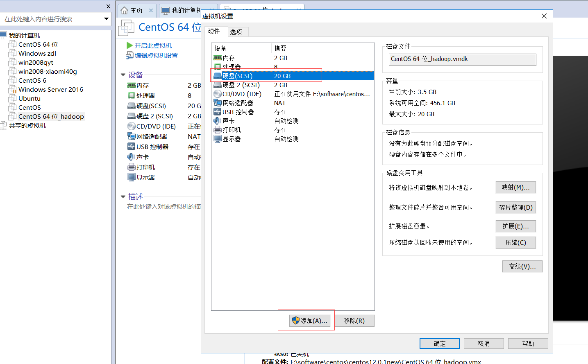Image resolution: width=588 pixels, height=364 pixels.
Task: Open 高级(V)... disk settings
Action: (522, 266)
